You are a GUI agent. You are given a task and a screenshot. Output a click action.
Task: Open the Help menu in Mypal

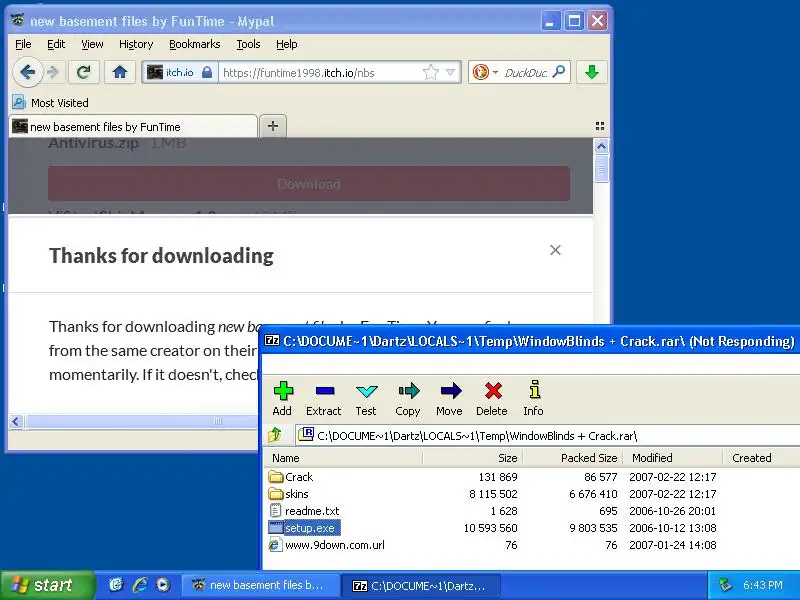287,44
